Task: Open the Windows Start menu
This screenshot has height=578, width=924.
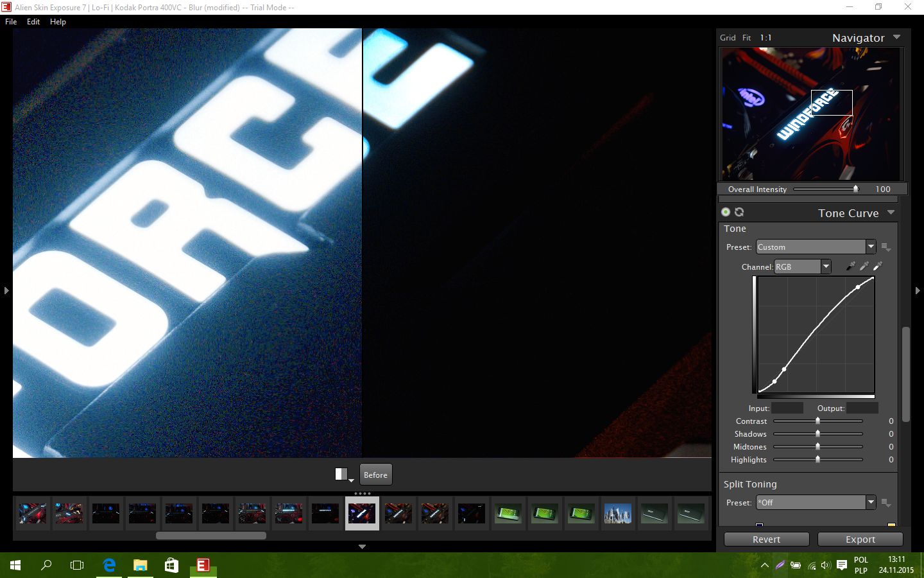Action: (x=15, y=565)
